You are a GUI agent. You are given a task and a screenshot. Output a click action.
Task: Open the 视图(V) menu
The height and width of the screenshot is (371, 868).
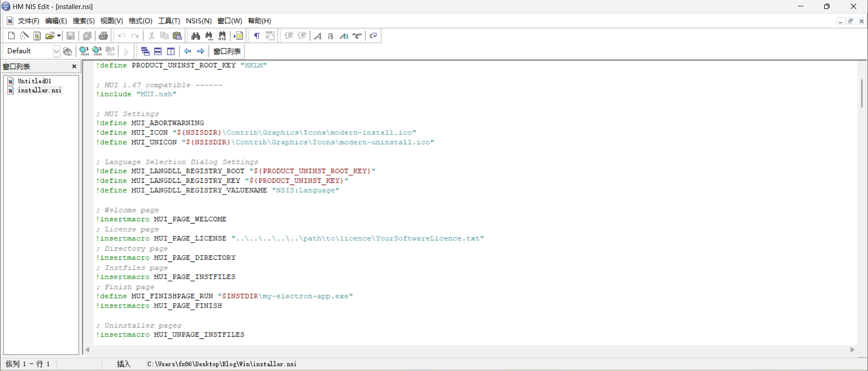(112, 21)
